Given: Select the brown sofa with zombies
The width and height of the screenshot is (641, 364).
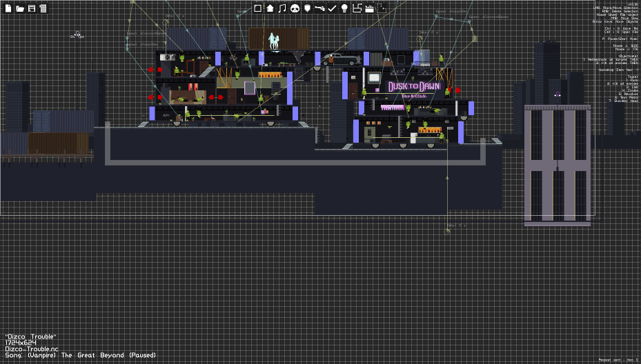Looking at the screenshot, I should [188, 97].
